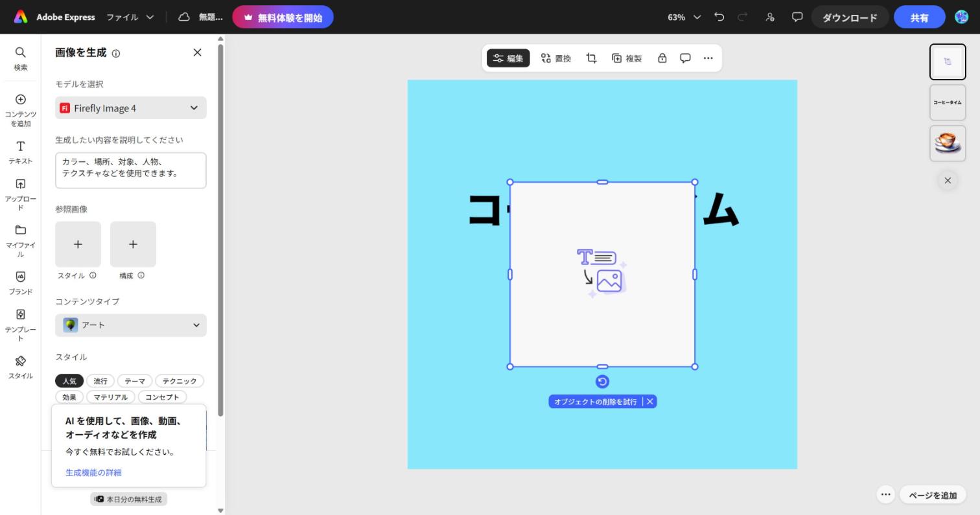Open the ファイル menu
The width and height of the screenshot is (980, 515).
[x=130, y=17]
